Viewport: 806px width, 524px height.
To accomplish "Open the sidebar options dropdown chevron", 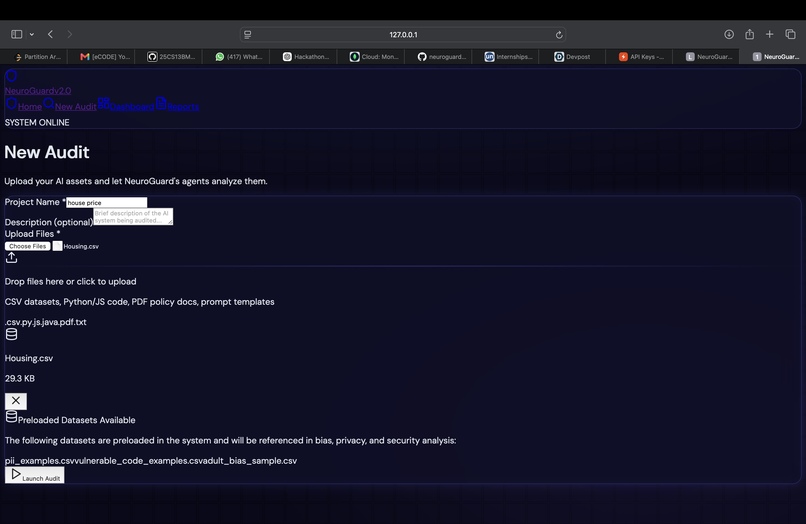I will 32,34.
